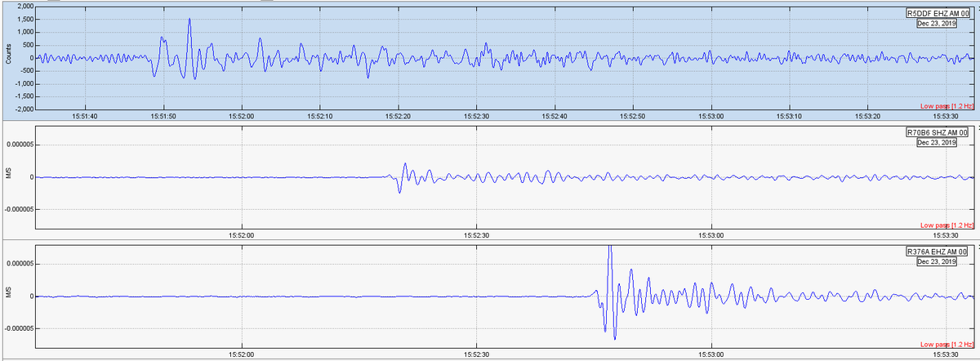Click Low pass [1.2 Hz] label in R5DDF panel
980x361 pixels.
[x=947, y=106]
